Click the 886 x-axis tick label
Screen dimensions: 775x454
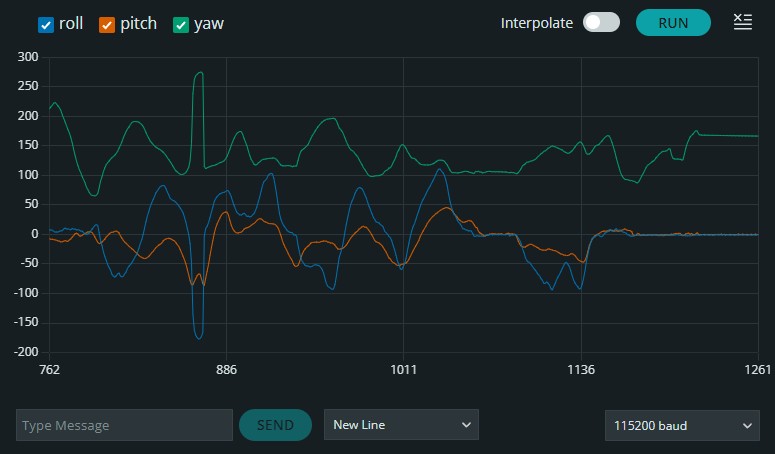[226, 370]
